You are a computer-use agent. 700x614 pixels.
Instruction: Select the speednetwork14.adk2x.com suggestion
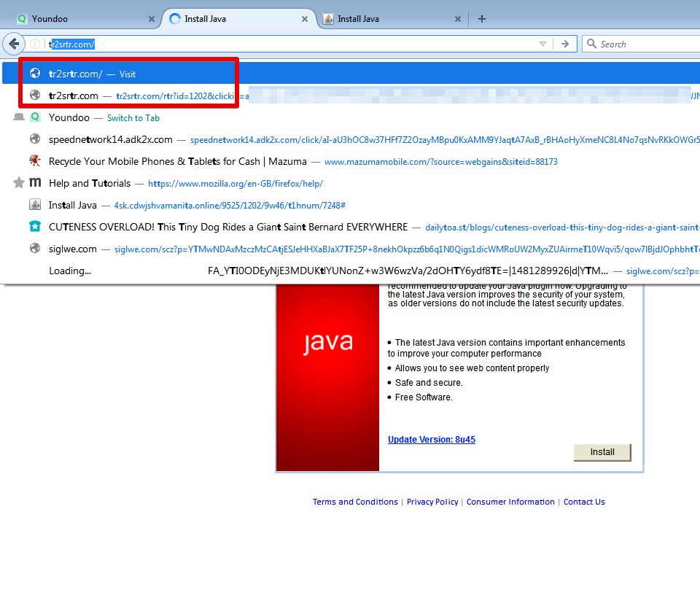click(111, 139)
